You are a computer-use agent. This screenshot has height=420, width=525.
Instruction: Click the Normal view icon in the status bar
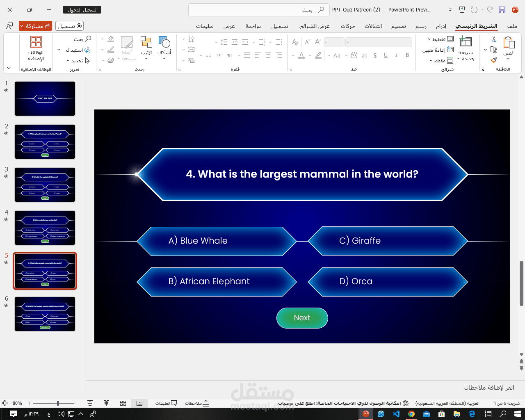(139, 403)
